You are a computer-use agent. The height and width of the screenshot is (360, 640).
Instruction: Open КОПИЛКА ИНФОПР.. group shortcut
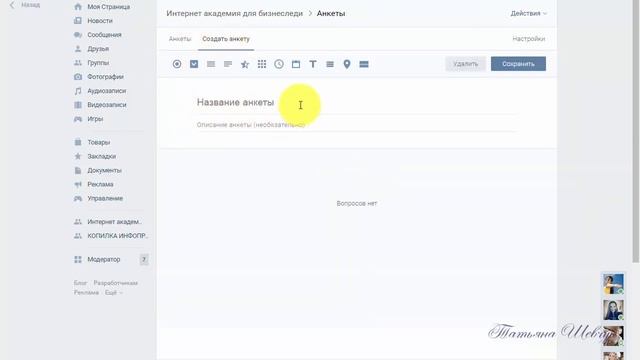tap(118, 236)
